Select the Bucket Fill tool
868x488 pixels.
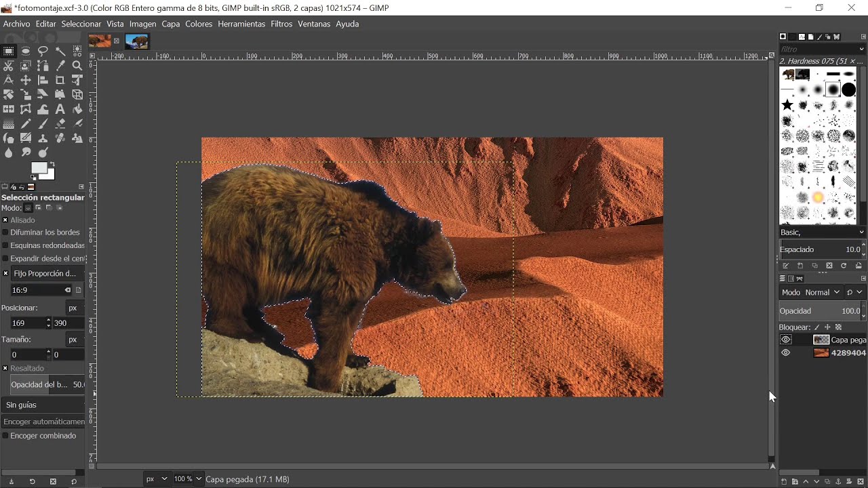click(x=77, y=109)
